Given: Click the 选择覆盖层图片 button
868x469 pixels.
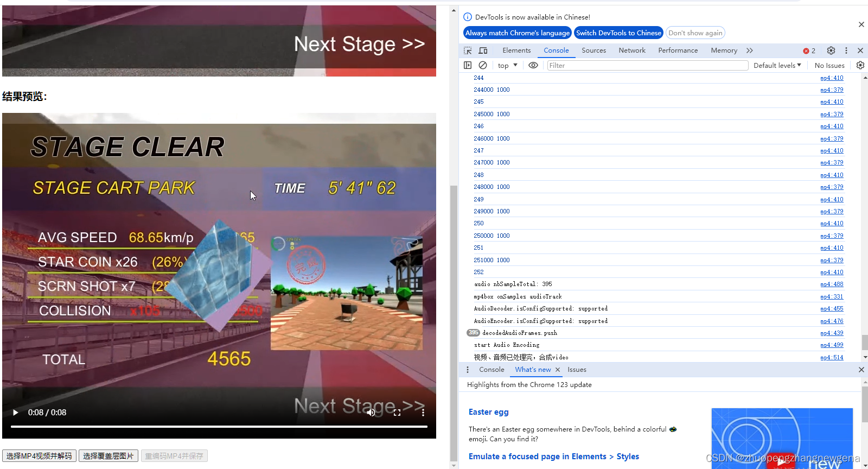Looking at the screenshot, I should click(x=108, y=456).
